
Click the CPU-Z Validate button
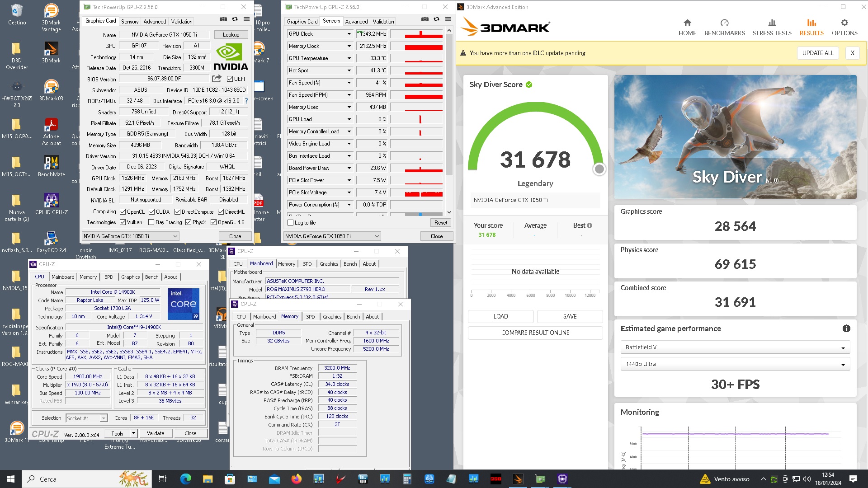point(156,433)
